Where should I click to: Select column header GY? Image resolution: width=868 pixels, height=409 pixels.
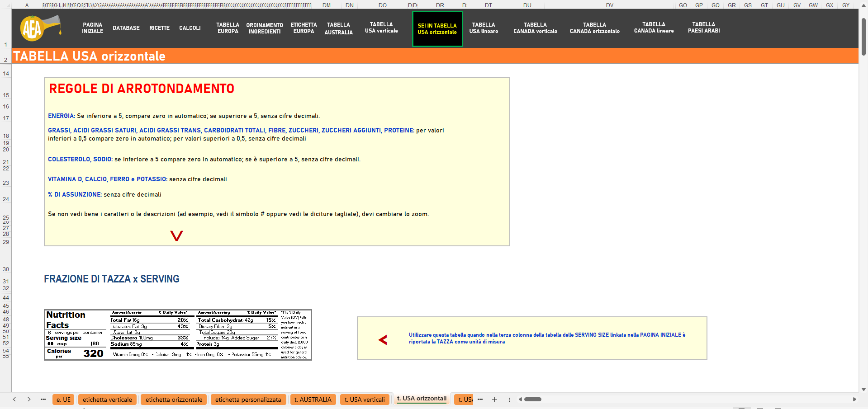pyautogui.click(x=846, y=5)
